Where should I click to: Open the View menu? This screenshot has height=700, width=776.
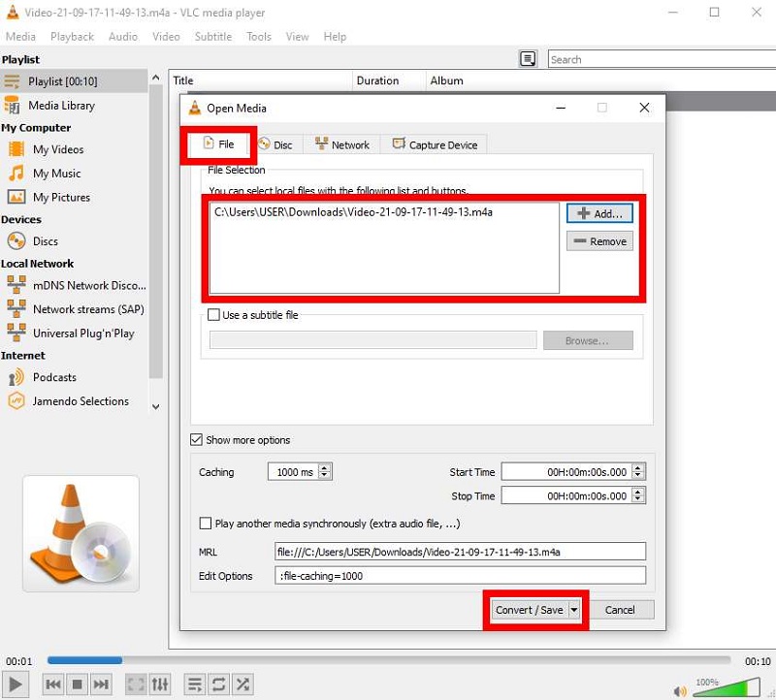tap(297, 37)
